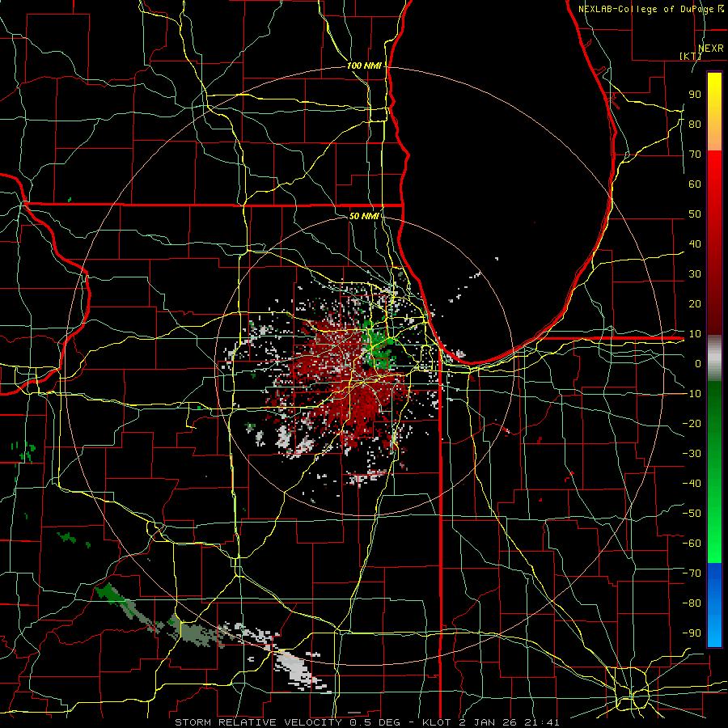Click the '50' value on velocity scale
Screen dimensions: 728x728
coord(695,214)
